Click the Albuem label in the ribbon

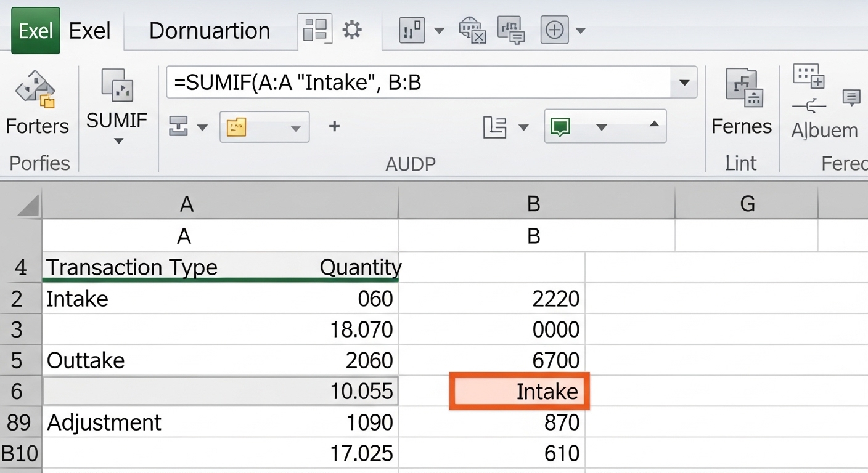824,130
